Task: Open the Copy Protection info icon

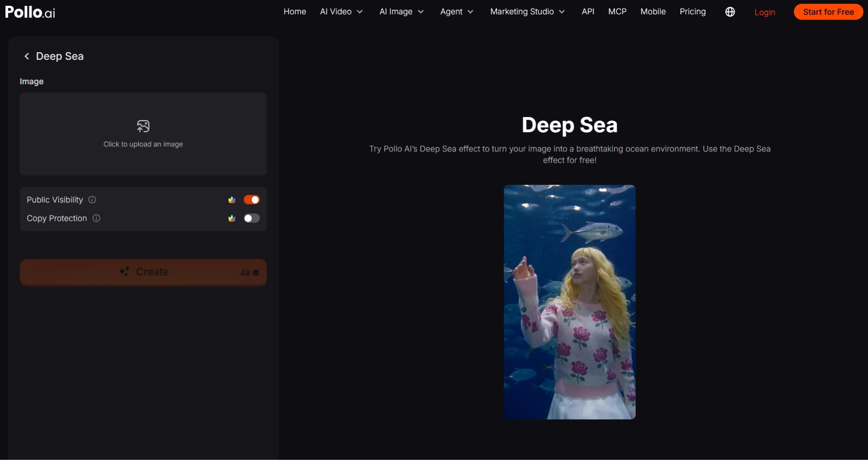Action: tap(96, 218)
